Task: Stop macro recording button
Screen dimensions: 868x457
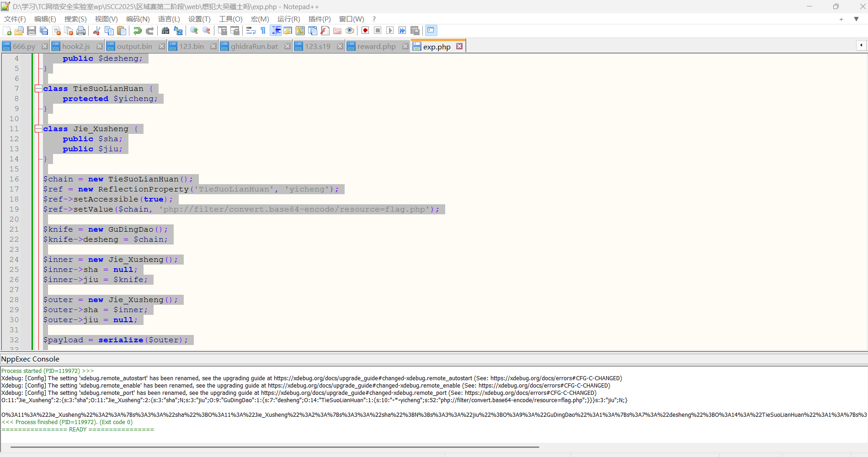Action: point(378,31)
